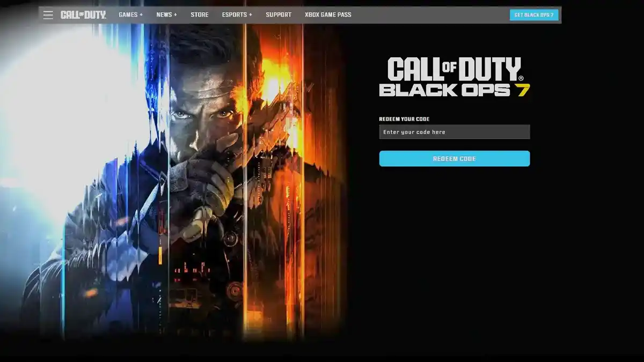
Task: Open the Store page
Action: tap(200, 15)
